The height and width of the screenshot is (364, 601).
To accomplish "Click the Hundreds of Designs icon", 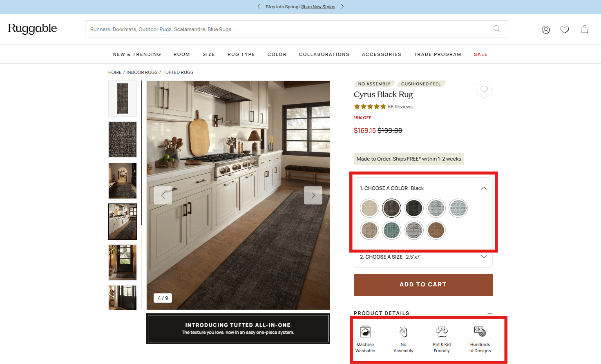I will click(480, 331).
